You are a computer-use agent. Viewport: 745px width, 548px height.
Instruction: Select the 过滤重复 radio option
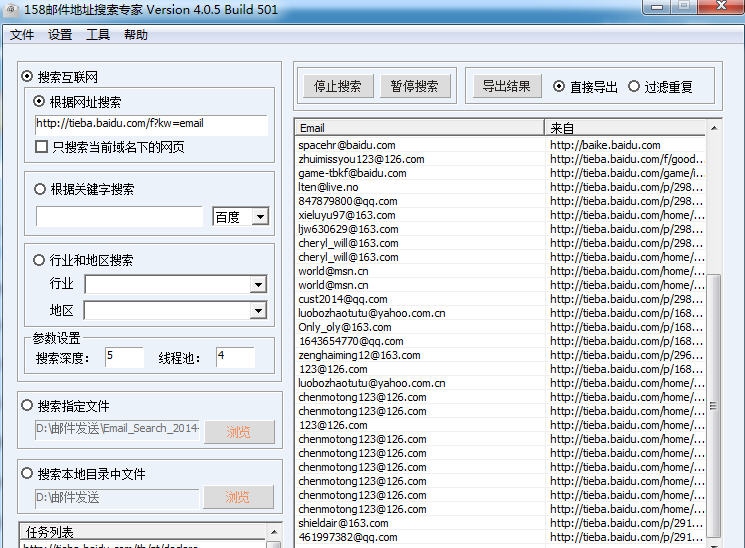[634, 86]
